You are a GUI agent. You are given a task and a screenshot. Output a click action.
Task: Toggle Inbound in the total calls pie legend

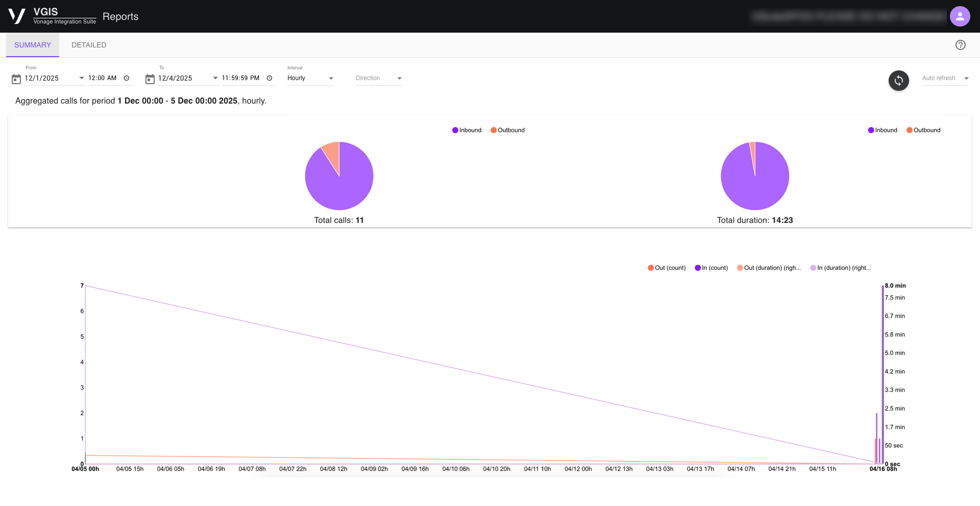(467, 130)
